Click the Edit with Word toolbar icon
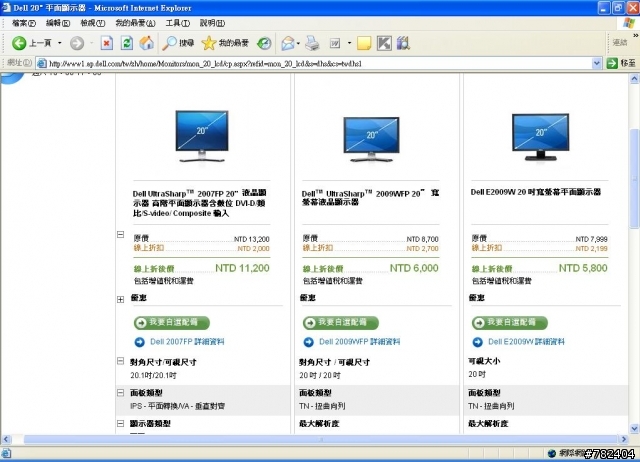The height and width of the screenshot is (462, 640). pyautogui.click(x=335, y=43)
